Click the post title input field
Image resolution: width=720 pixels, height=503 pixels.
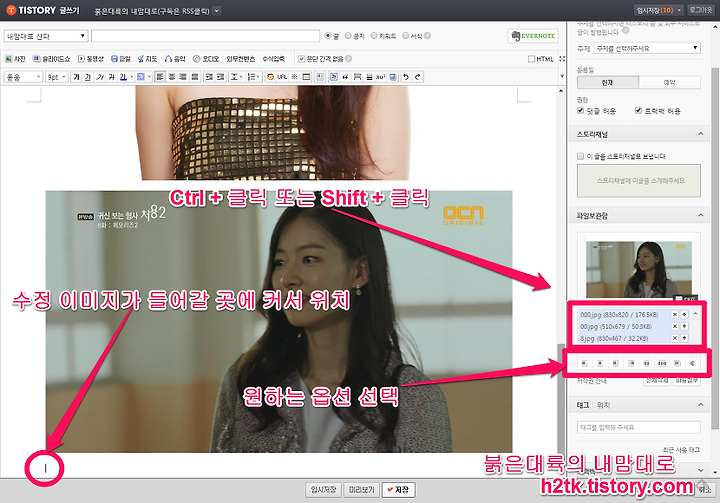(x=205, y=36)
